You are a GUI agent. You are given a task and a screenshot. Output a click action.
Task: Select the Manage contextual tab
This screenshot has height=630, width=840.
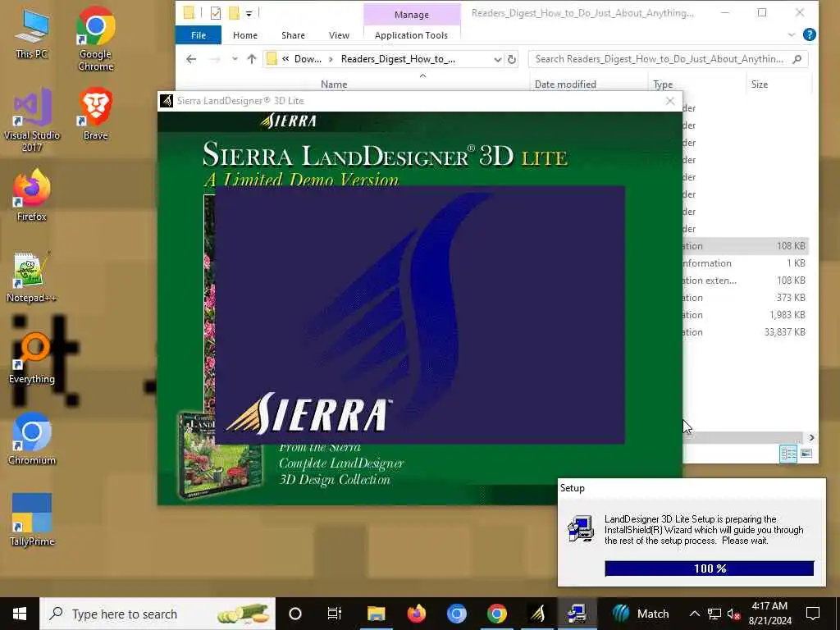412,15
